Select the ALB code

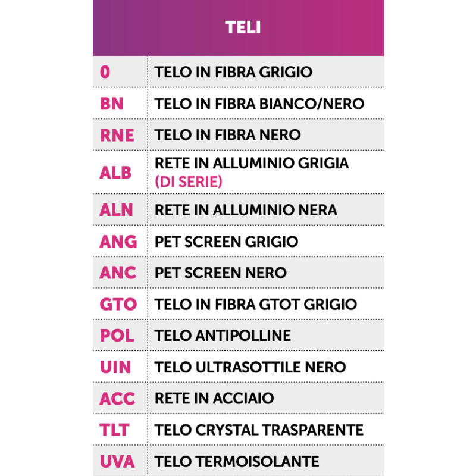pyautogui.click(x=115, y=172)
